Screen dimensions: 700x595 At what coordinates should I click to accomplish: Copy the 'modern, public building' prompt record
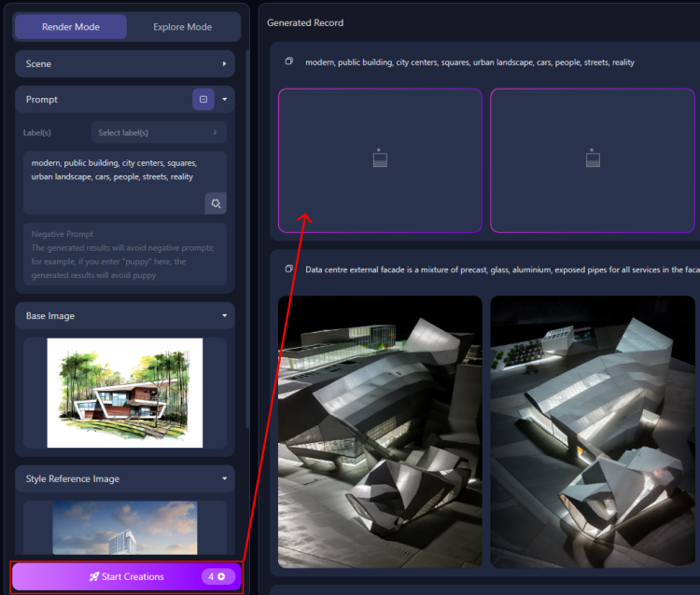289,62
